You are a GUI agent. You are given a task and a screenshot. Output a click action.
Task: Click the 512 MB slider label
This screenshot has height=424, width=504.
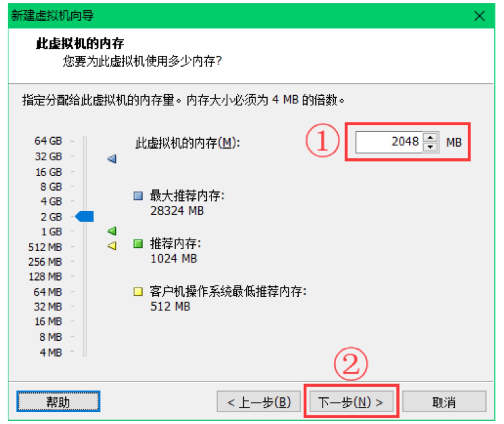tap(45, 247)
